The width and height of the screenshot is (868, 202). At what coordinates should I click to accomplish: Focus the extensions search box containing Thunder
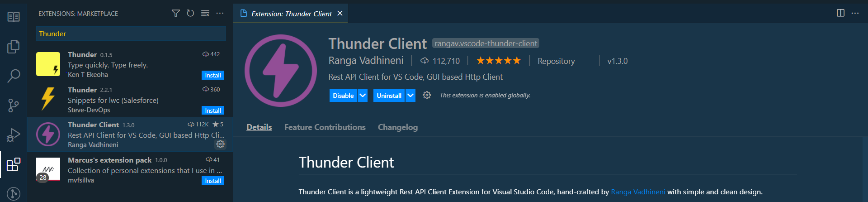[x=131, y=34]
